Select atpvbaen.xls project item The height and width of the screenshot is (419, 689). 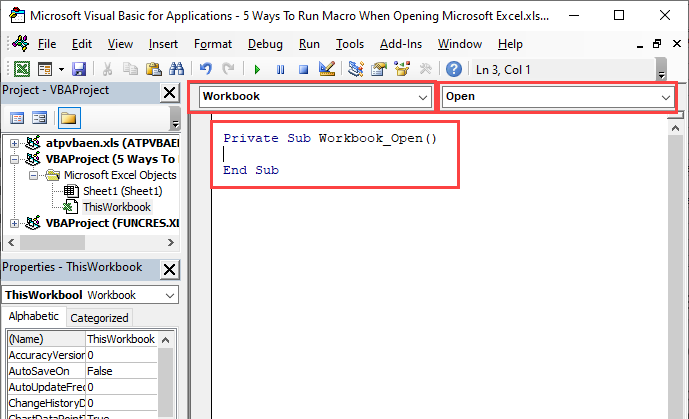tap(112, 143)
